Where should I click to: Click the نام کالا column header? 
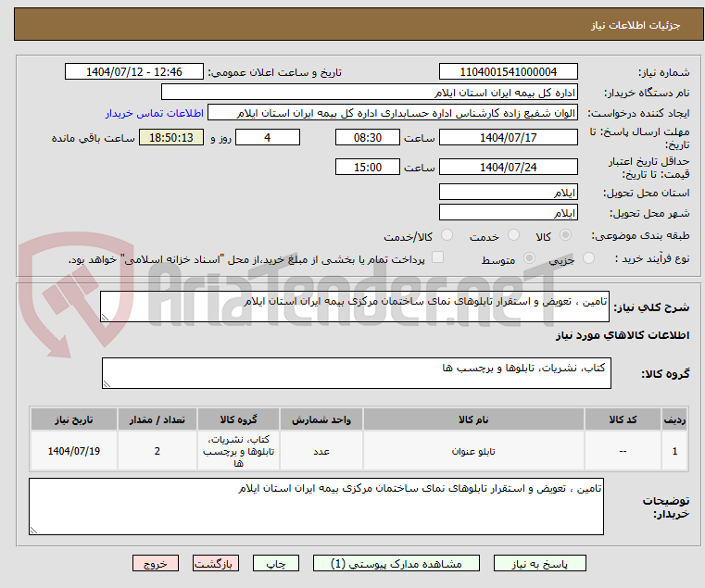473,419
